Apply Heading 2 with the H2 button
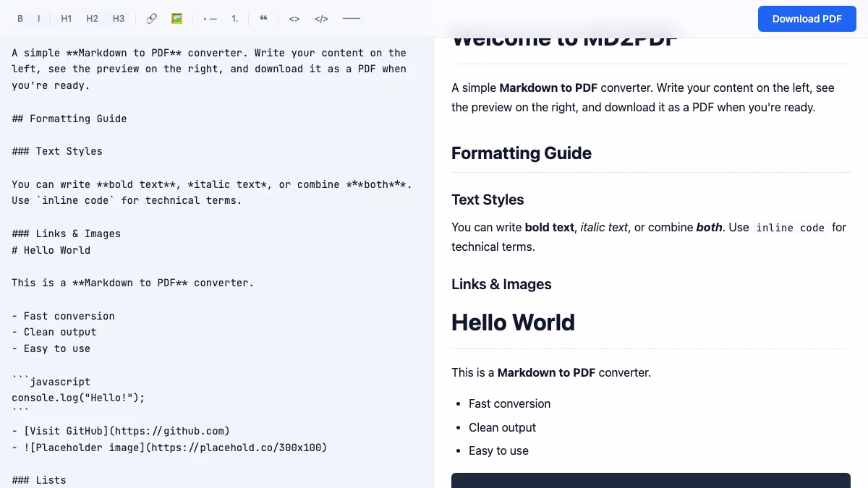 (x=92, y=18)
